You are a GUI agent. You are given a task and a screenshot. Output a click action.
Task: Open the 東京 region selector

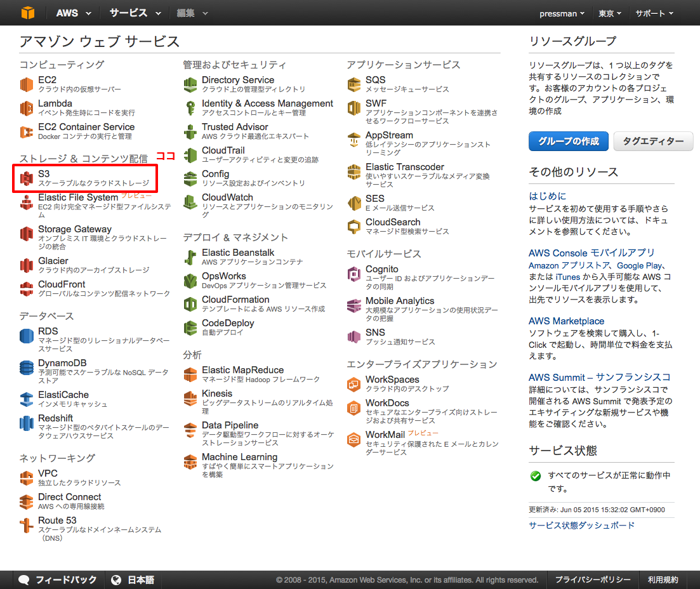(608, 12)
